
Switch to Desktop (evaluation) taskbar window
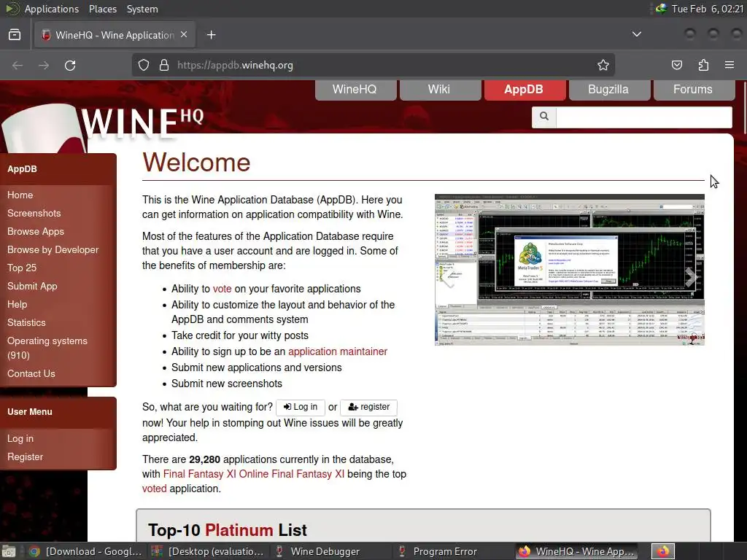[207, 551]
